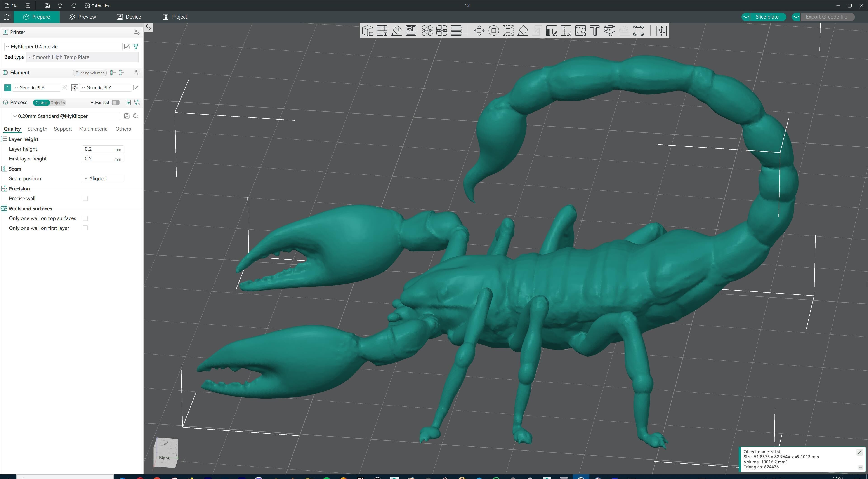
Task: Open the Multimaterial settings tab
Action: (x=94, y=129)
